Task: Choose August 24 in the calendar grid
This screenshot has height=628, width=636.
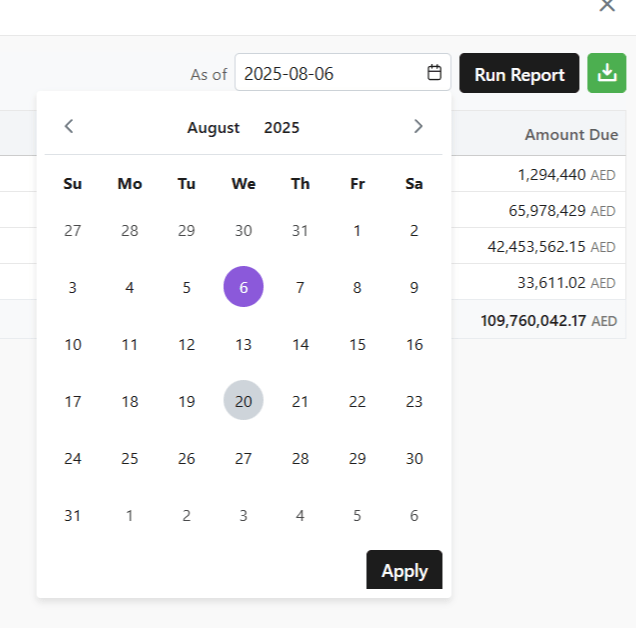Action: (x=72, y=459)
